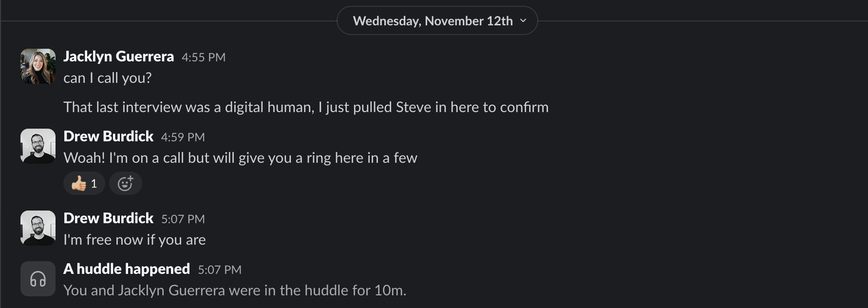The width and height of the screenshot is (868, 308).
Task: Click Jacklyn Guerrera's profile picture
Action: 38,66
